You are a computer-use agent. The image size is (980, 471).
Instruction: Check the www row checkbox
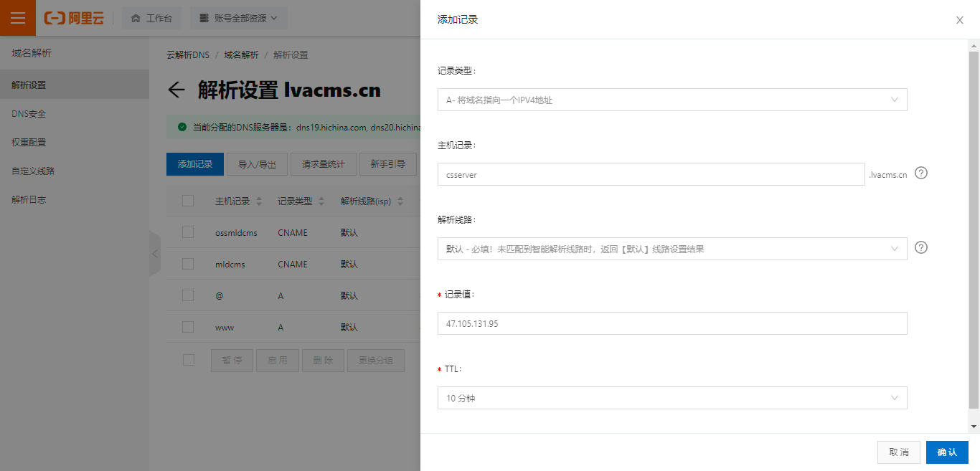188,327
